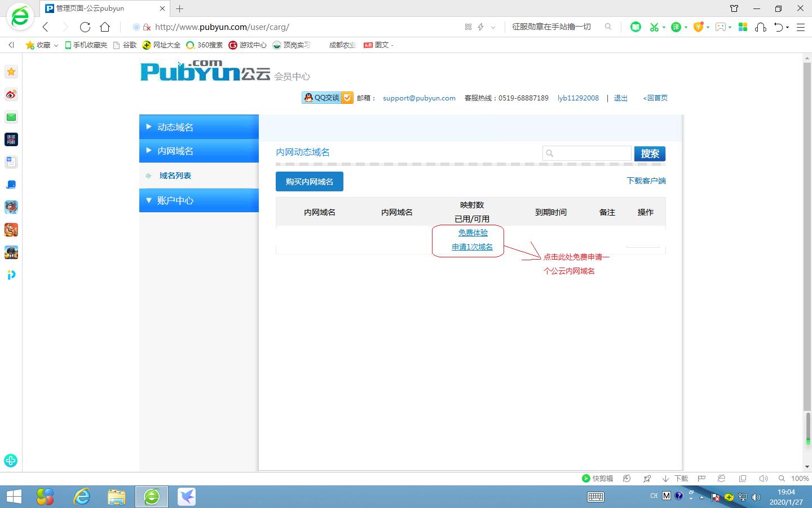Open the translate tool in toolbar
The width and height of the screenshot is (812, 508).
(x=676, y=27)
